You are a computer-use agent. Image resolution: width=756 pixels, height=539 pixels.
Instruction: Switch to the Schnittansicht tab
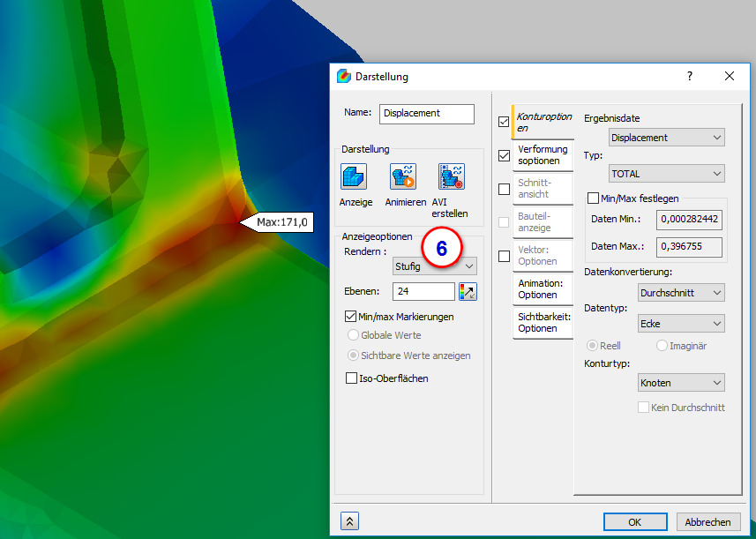click(543, 189)
